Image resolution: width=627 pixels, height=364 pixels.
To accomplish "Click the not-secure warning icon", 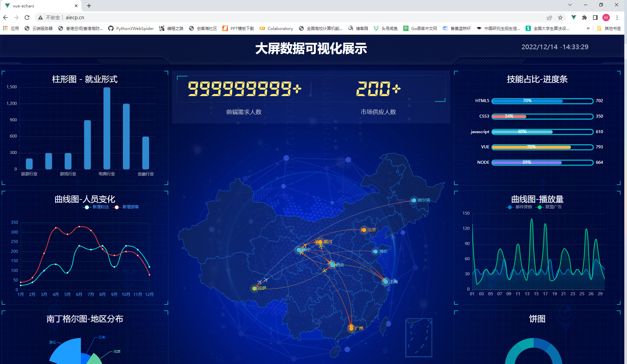I will pos(40,18).
